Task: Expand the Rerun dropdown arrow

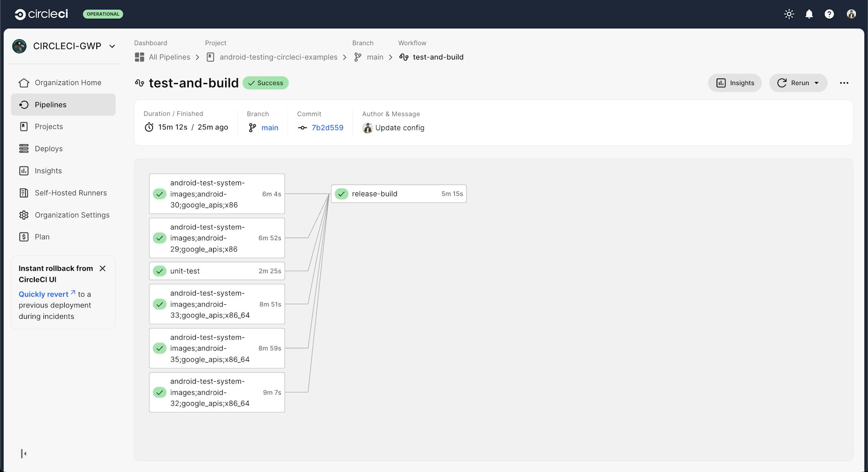Action: [x=817, y=83]
